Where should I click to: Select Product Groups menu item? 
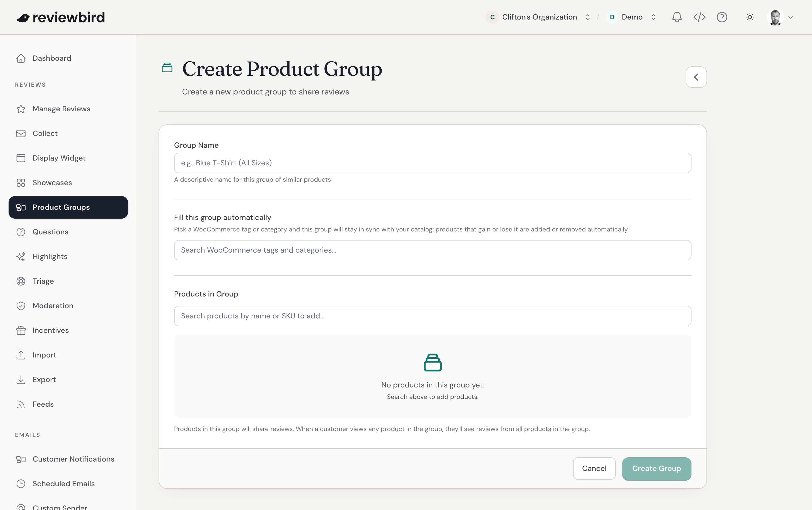click(x=68, y=207)
